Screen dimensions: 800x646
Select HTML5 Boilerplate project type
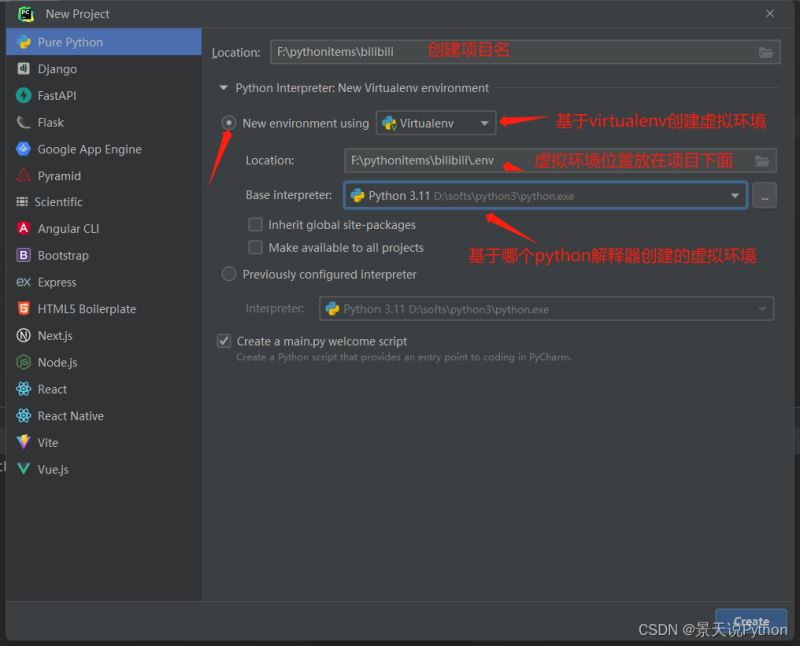tap(104, 309)
